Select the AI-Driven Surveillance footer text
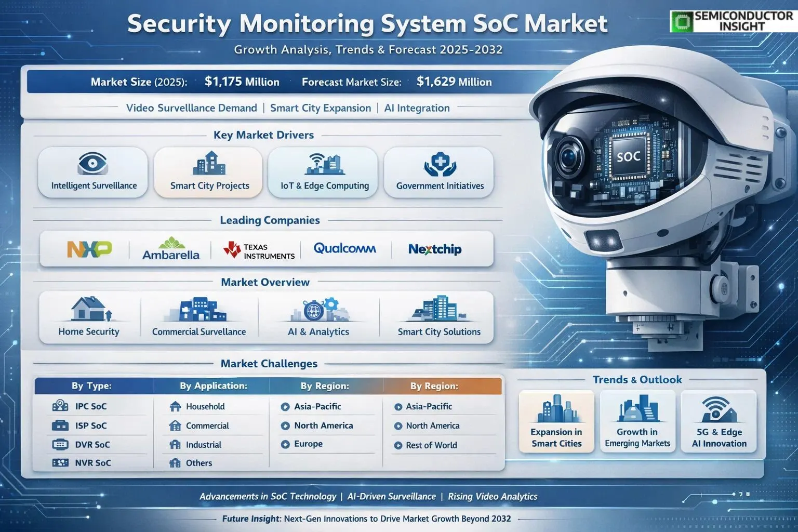Viewport: 798px width, 532px height. tap(392, 497)
